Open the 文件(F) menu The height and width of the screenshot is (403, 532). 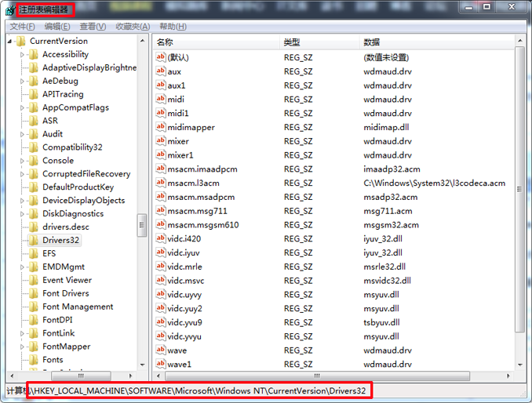(x=22, y=27)
